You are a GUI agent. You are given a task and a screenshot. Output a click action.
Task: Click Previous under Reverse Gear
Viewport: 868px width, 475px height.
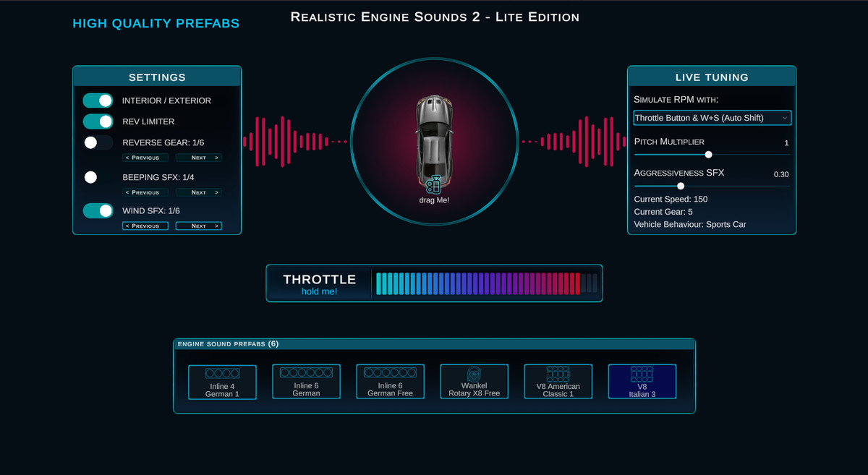[x=145, y=158]
